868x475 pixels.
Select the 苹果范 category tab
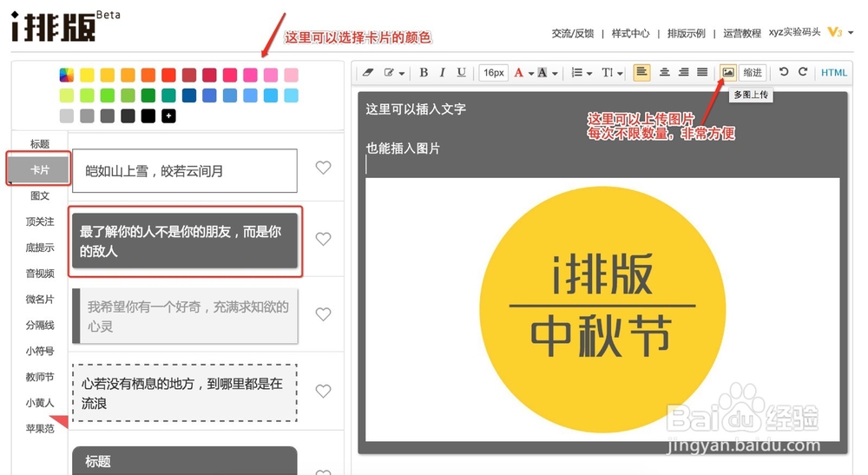tap(40, 428)
